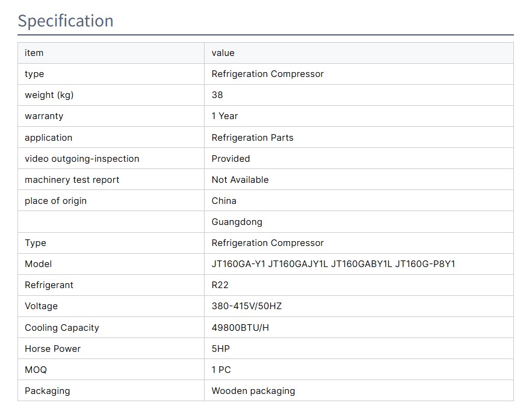This screenshot has width=532, height=415.
Task: Click the Specification heading
Action: pos(66,21)
